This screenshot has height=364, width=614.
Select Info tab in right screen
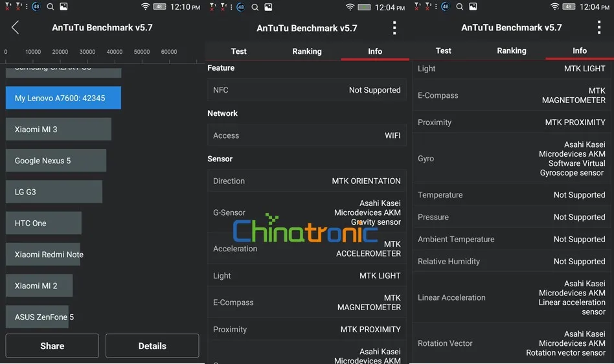(x=580, y=51)
